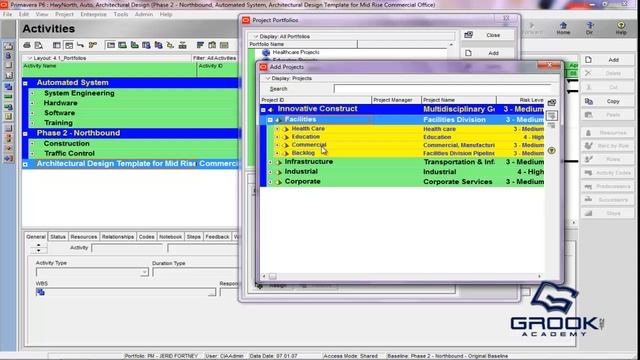
Task: Click the assign arrow icon in Add Projects
Action: (x=552, y=116)
